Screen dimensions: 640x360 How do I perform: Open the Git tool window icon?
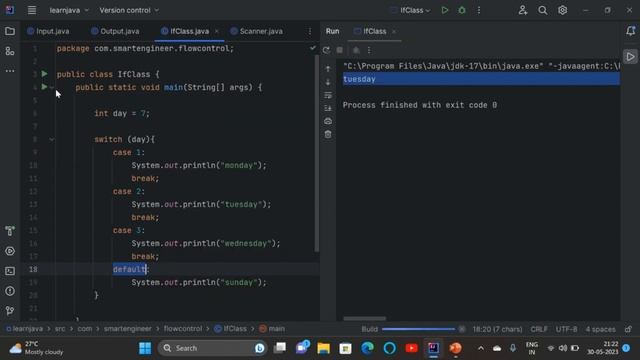[x=10, y=311]
